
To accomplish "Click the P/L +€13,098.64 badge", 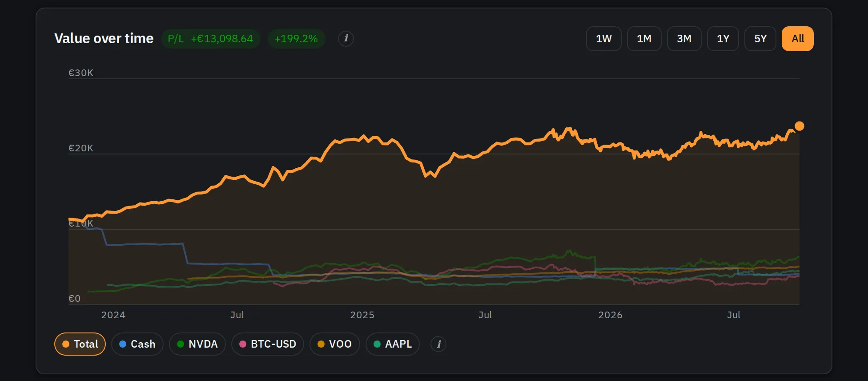I will point(210,39).
